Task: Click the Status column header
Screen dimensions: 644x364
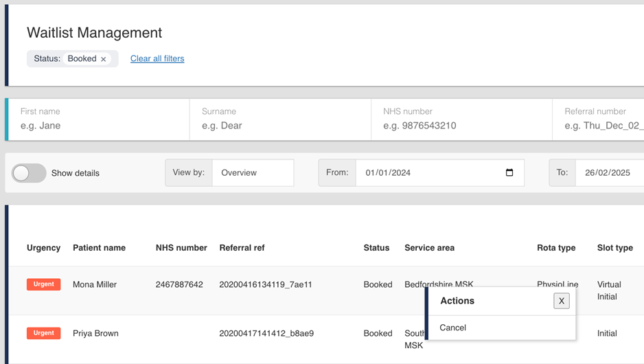Action: [x=376, y=248]
